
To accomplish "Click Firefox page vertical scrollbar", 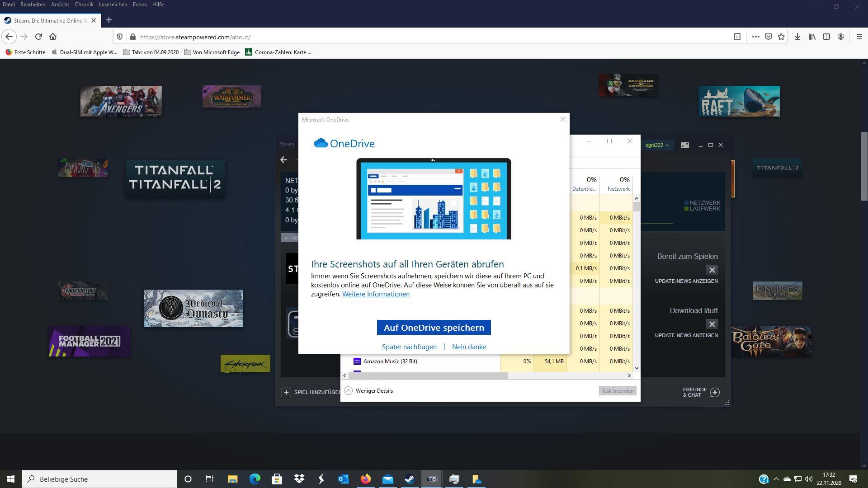I will pyautogui.click(x=864, y=167).
